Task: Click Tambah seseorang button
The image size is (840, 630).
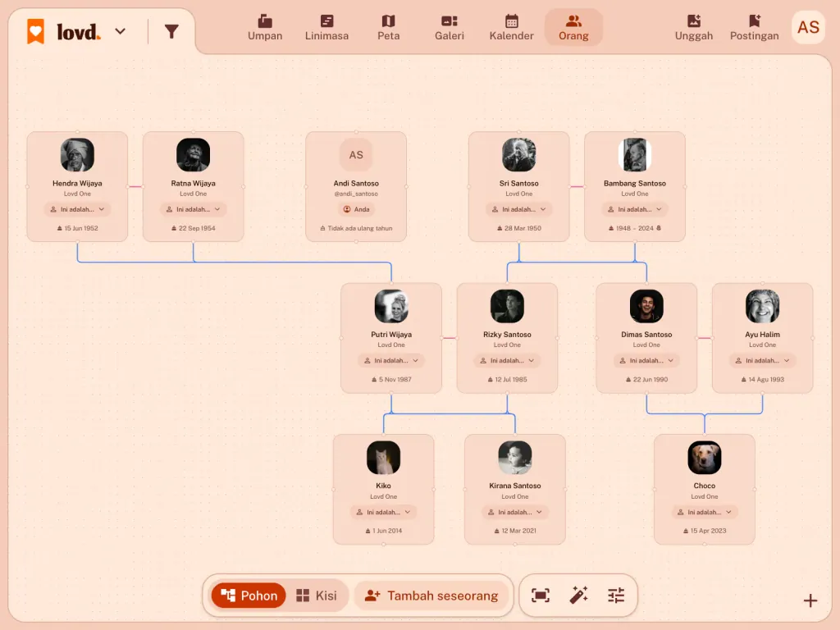Action: [431, 596]
